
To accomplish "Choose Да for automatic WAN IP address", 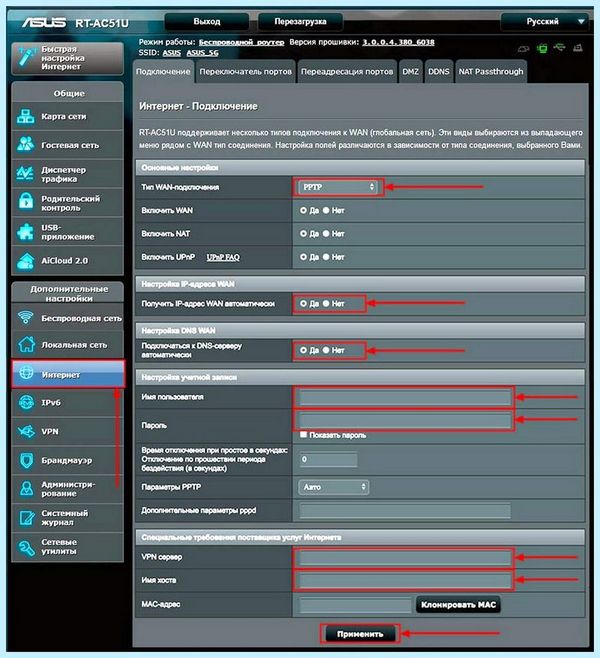I will 303,303.
